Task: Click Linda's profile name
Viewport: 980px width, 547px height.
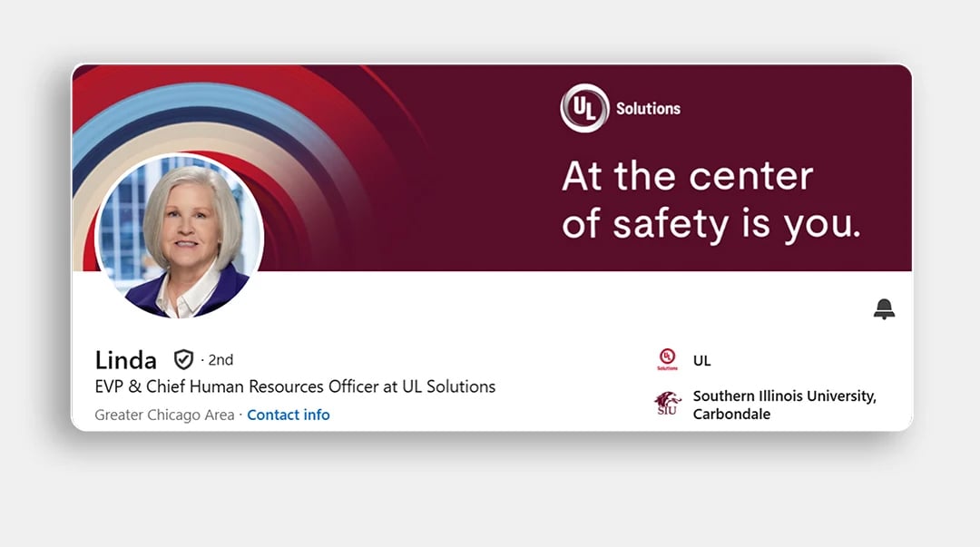Action: pyautogui.click(x=124, y=359)
